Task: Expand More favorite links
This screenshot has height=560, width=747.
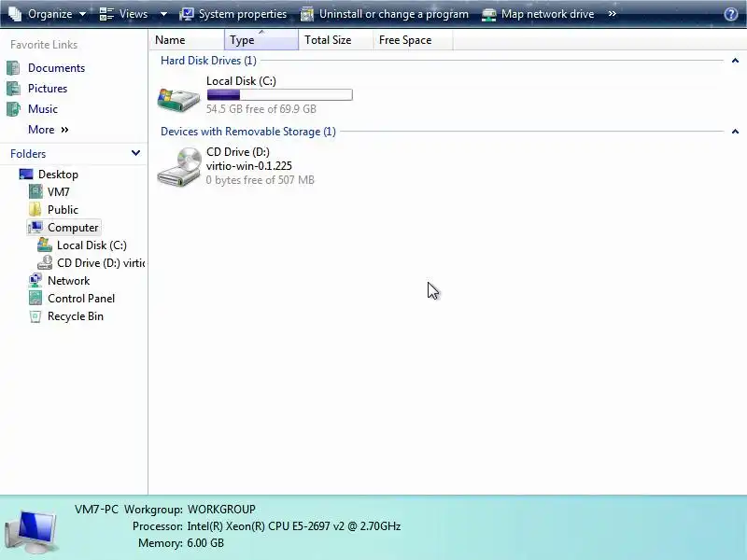Action: tap(49, 130)
